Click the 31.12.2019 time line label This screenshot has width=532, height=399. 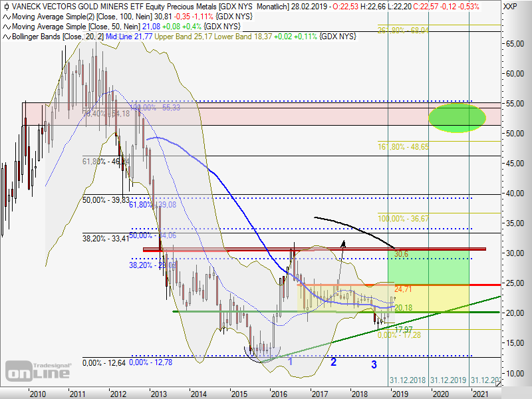click(448, 380)
